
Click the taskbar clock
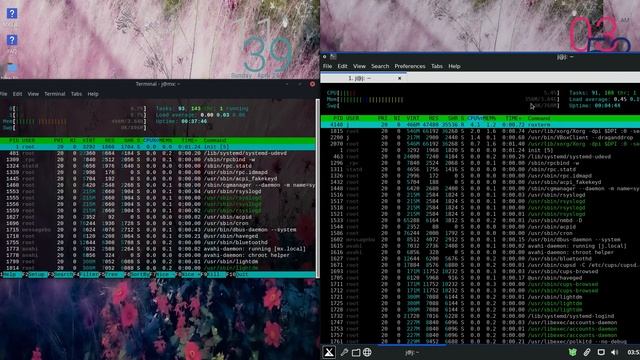[x=633, y=352]
